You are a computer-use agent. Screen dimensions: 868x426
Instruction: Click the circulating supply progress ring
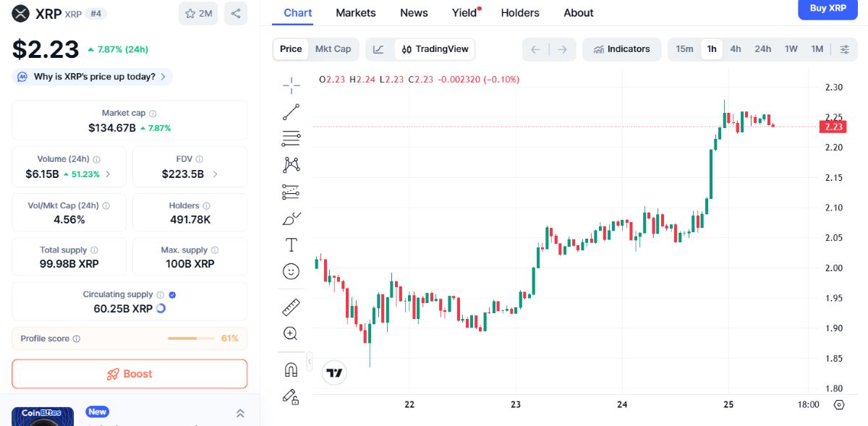161,308
